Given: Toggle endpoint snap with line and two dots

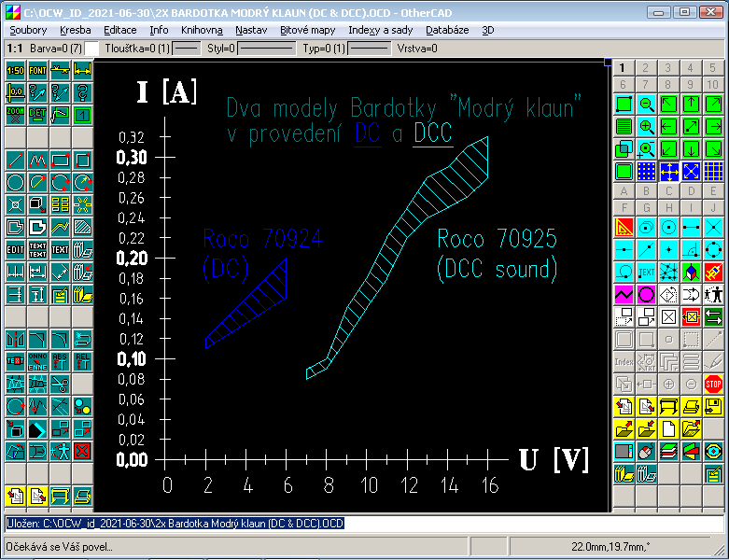Looking at the screenshot, I should coord(691,227).
